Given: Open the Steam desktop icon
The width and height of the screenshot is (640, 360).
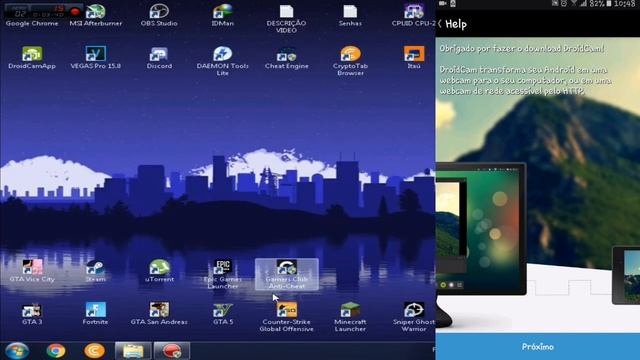Looking at the screenshot, I should point(96,271).
